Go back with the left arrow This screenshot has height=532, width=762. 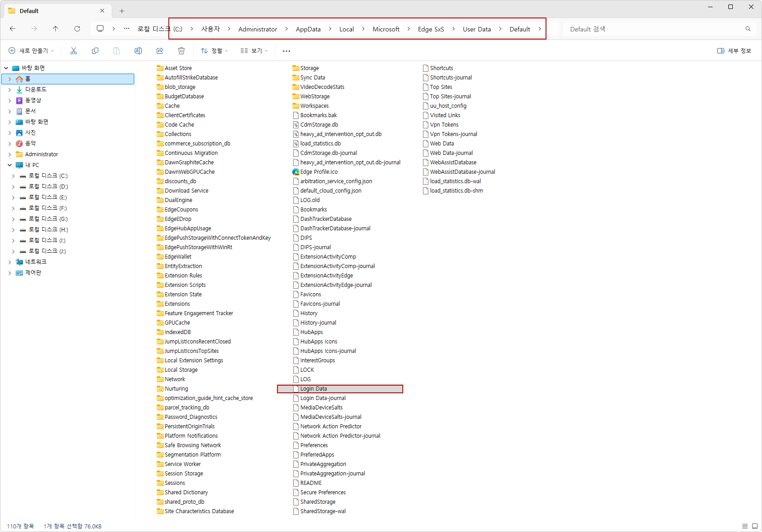tap(13, 29)
